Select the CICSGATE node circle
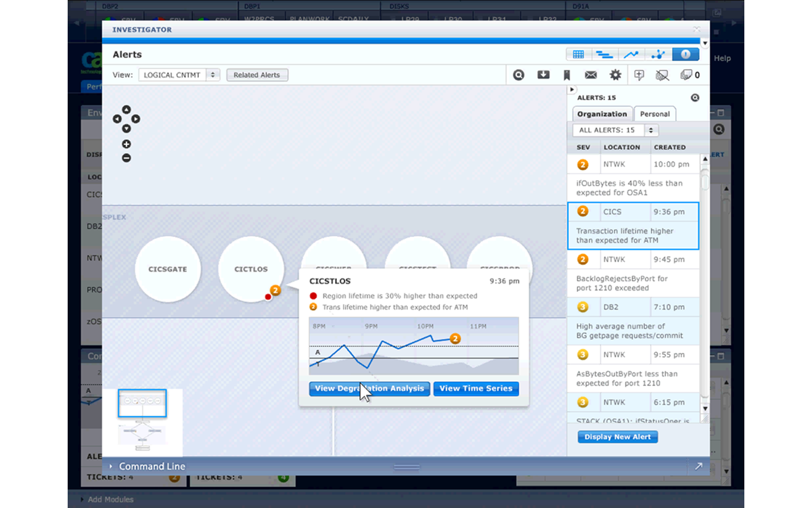Viewport: 812px width, 508px height. click(167, 269)
